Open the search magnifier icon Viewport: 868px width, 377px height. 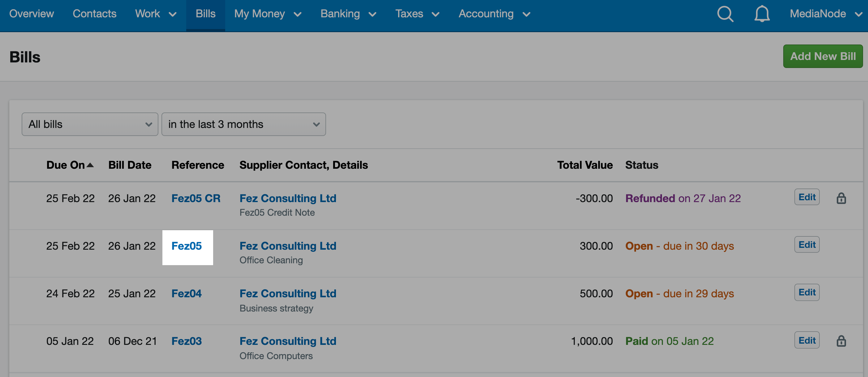pos(725,14)
